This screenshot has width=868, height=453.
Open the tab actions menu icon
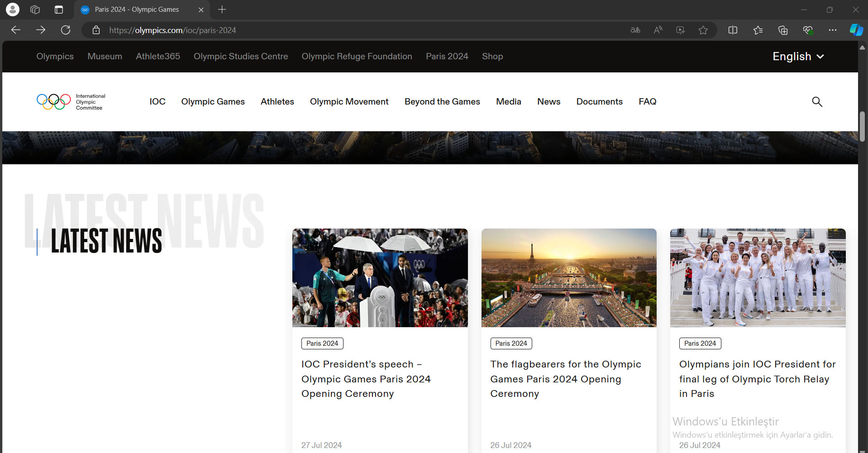(59, 10)
